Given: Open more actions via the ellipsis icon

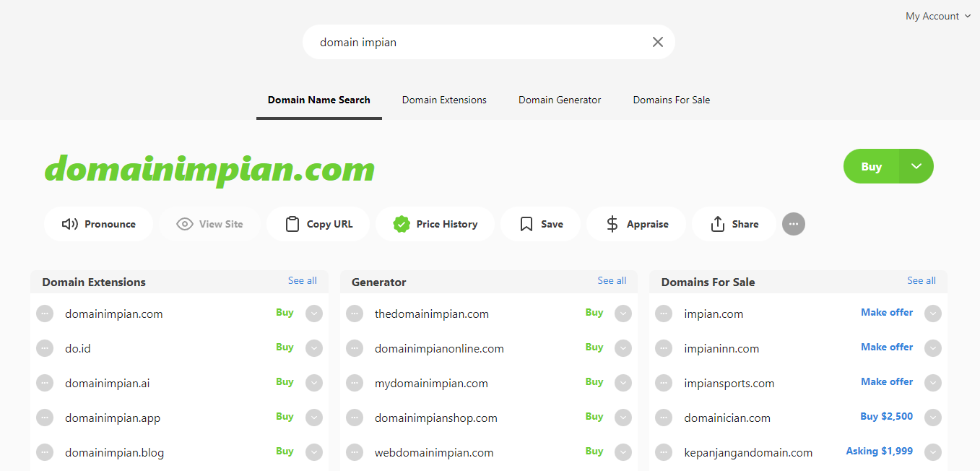Looking at the screenshot, I should (x=793, y=224).
